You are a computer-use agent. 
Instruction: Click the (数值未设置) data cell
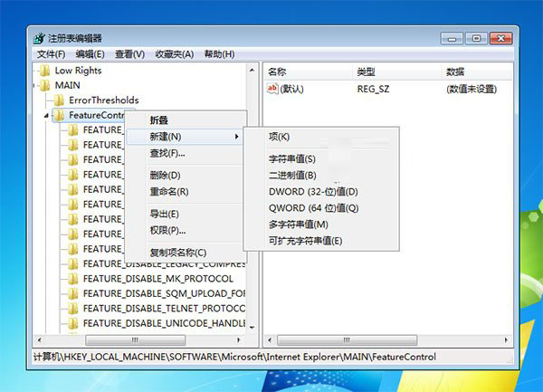(472, 89)
